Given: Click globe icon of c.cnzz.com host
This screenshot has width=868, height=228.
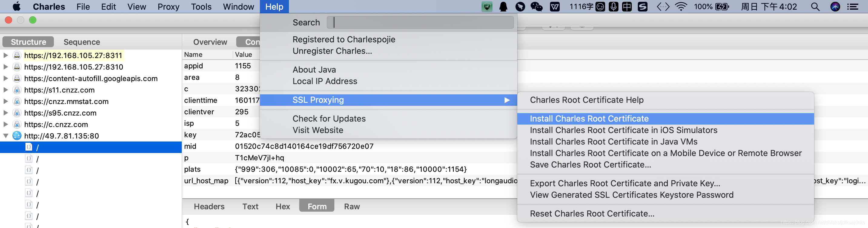Looking at the screenshot, I should point(17,124).
